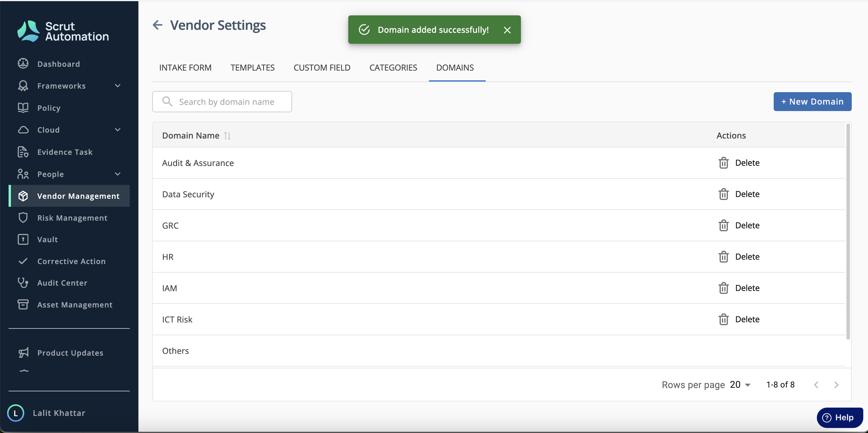The width and height of the screenshot is (868, 433).
Task: Click the Frameworks sidebar icon
Action: 23,86
